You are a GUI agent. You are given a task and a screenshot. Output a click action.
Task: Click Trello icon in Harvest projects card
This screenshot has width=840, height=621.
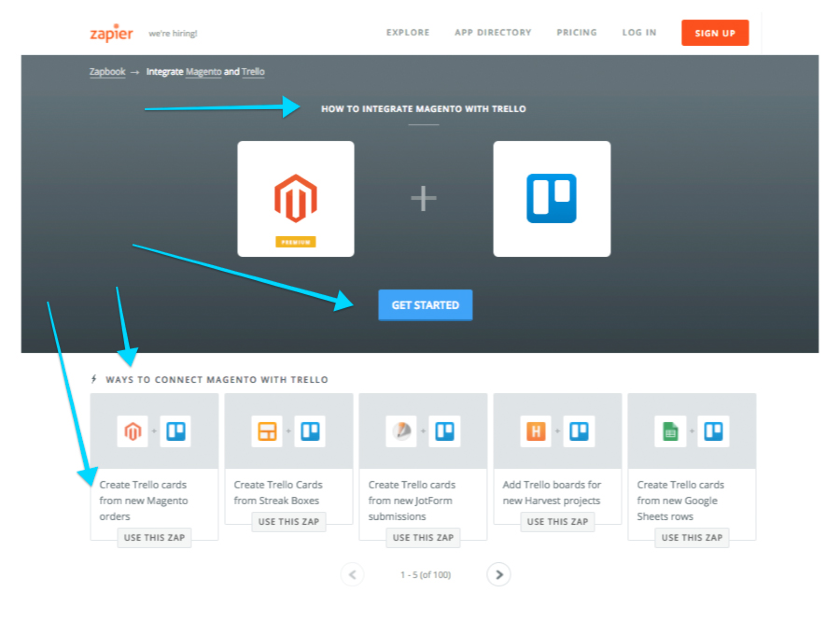(x=579, y=431)
